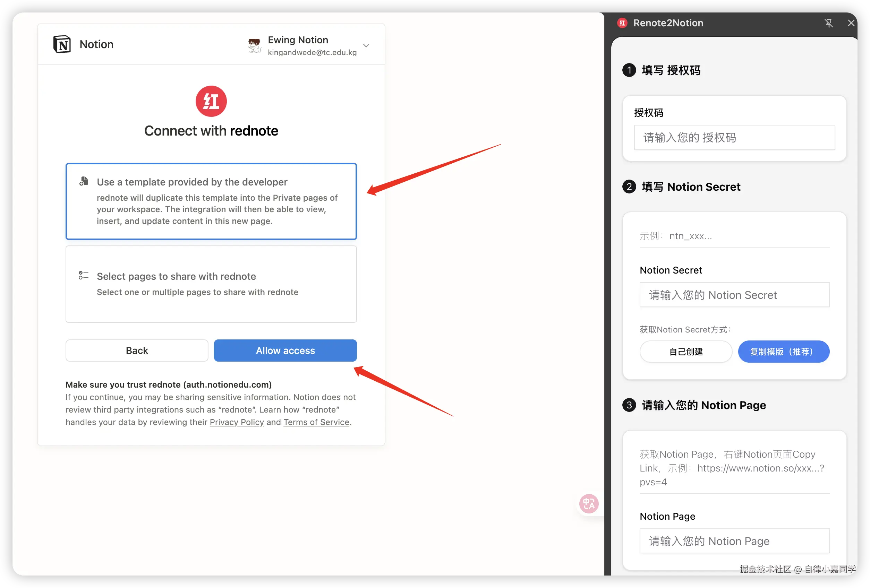Click the template document icon
The height and width of the screenshot is (588, 870).
point(84,181)
